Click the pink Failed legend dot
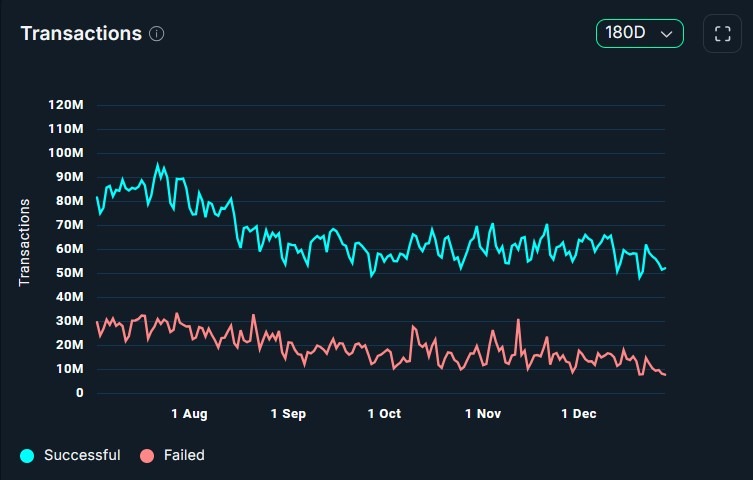Screen dimensions: 753x480 click(x=147, y=456)
